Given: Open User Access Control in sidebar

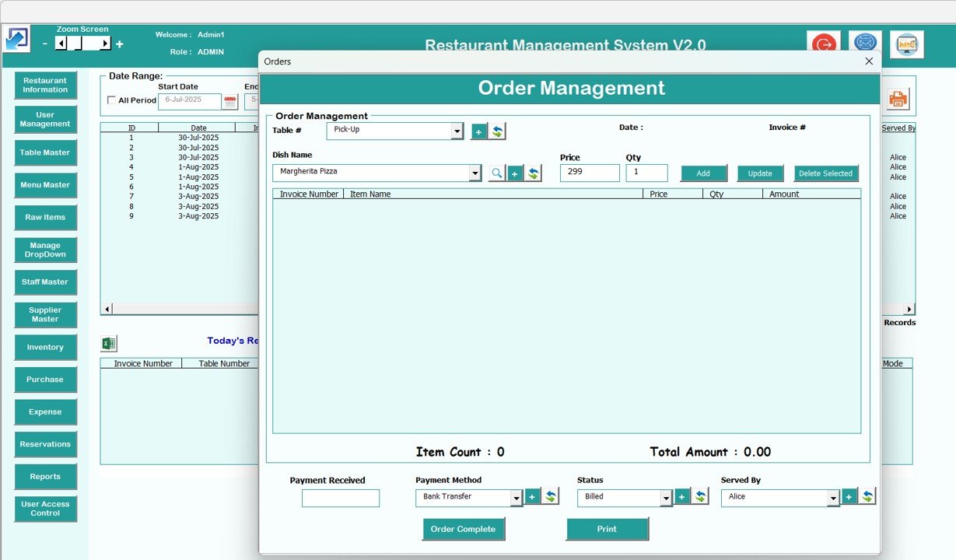Looking at the screenshot, I should point(45,509).
